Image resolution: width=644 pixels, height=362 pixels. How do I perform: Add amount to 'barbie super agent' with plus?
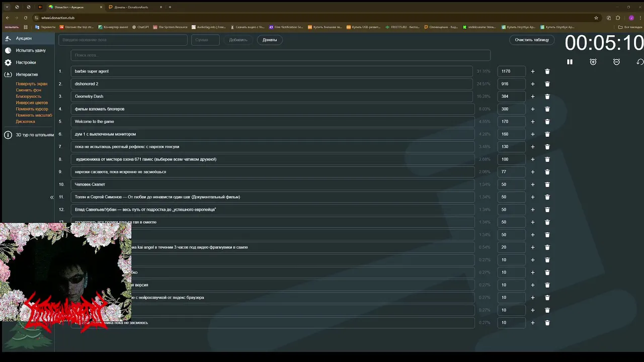(533, 71)
